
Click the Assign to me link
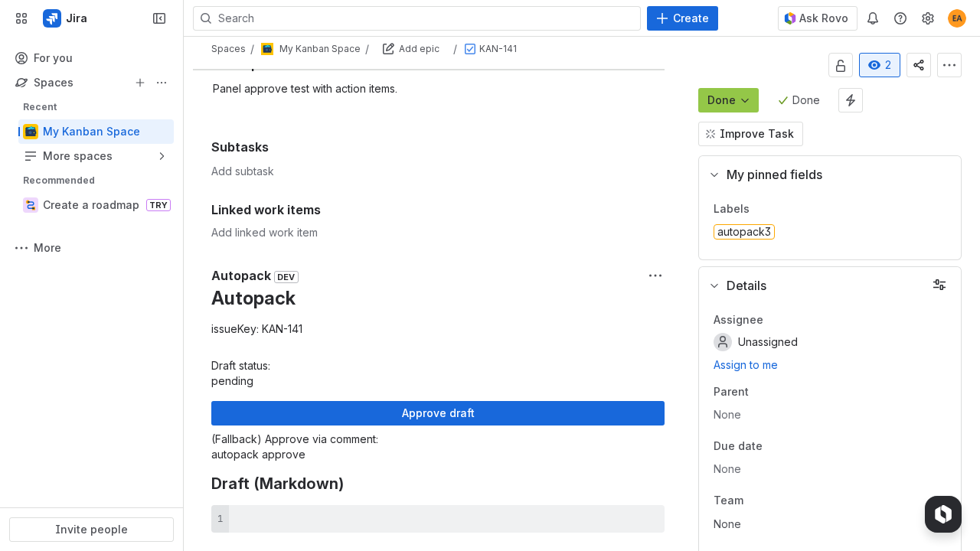[x=745, y=365]
